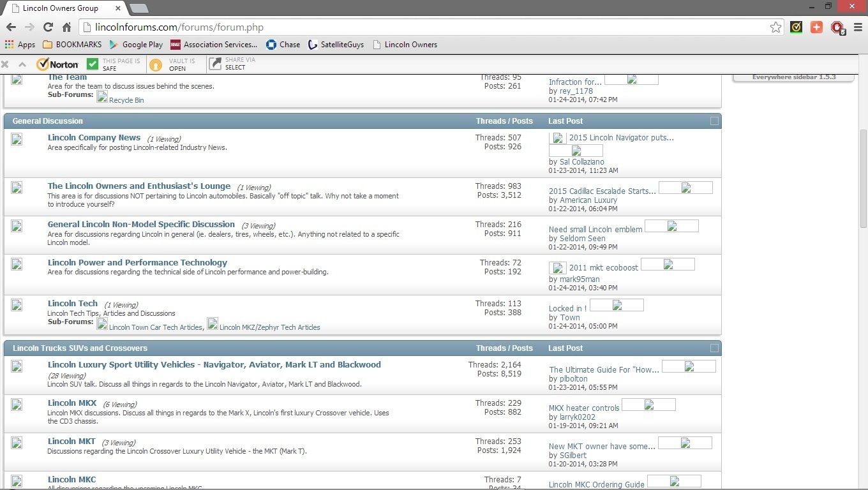This screenshot has height=490, width=868.
Task: View user profile mark95man
Action: pos(580,279)
